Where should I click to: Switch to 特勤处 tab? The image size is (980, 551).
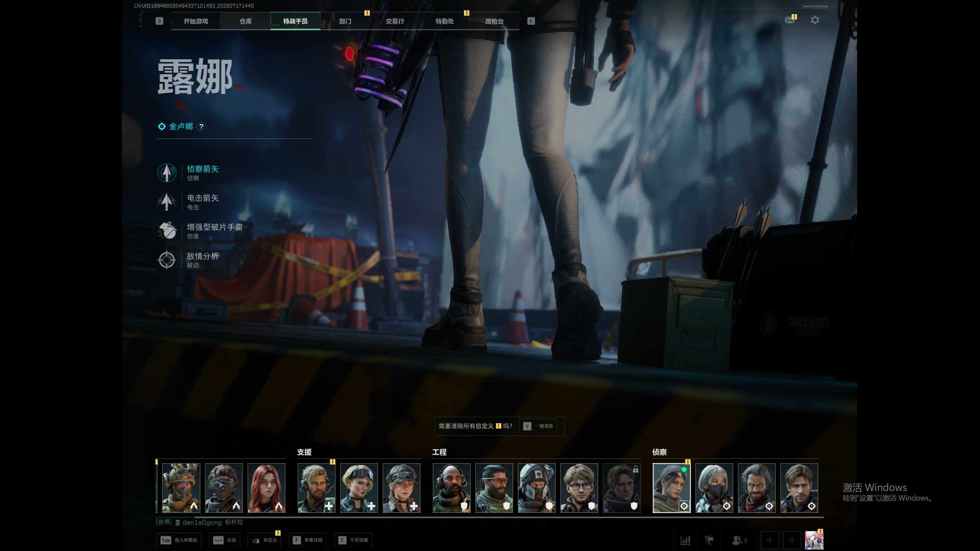tap(444, 21)
